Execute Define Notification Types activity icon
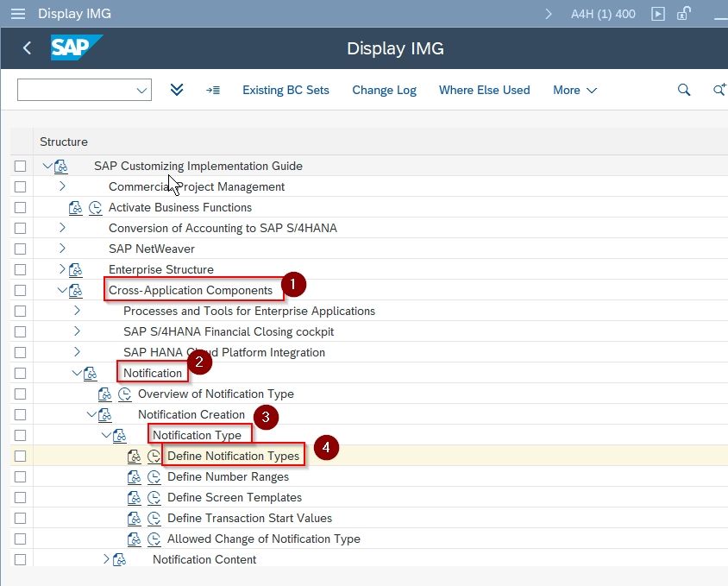 [x=154, y=457]
